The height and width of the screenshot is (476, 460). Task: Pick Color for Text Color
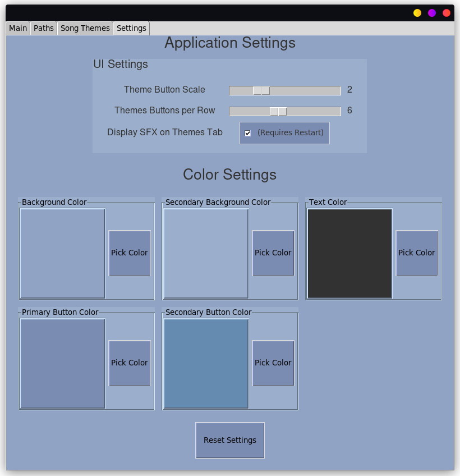tap(417, 253)
